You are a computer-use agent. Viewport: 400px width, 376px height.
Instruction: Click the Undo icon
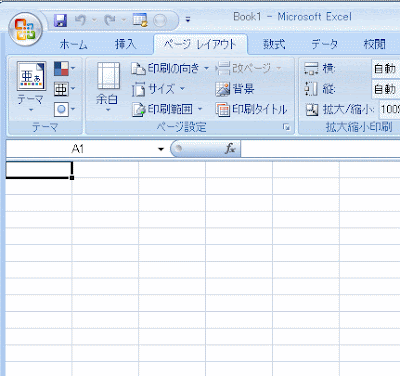(80, 21)
